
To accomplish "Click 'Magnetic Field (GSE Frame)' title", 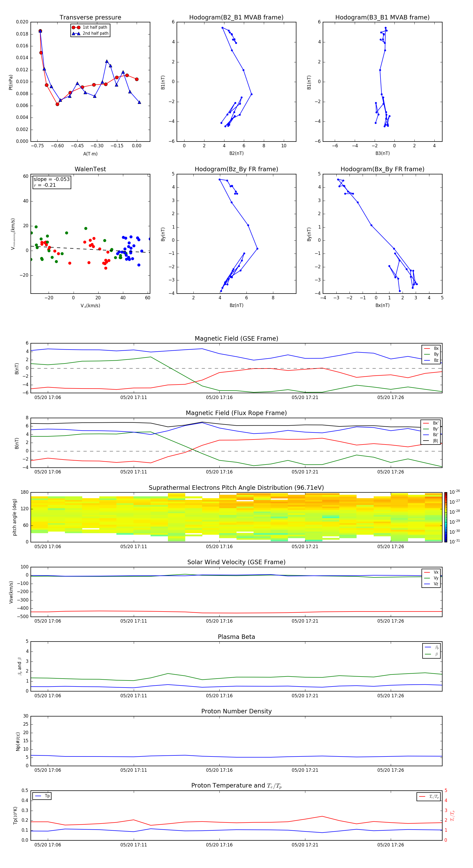I will [x=236, y=339].
